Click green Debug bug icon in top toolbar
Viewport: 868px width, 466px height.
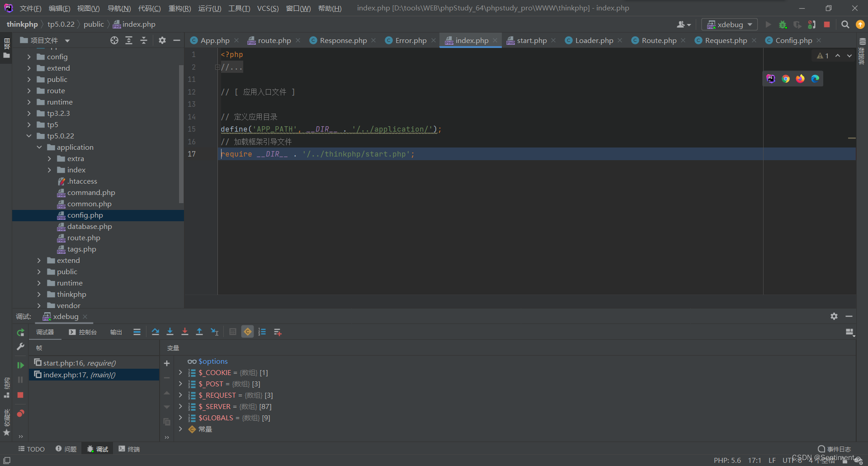(x=783, y=24)
